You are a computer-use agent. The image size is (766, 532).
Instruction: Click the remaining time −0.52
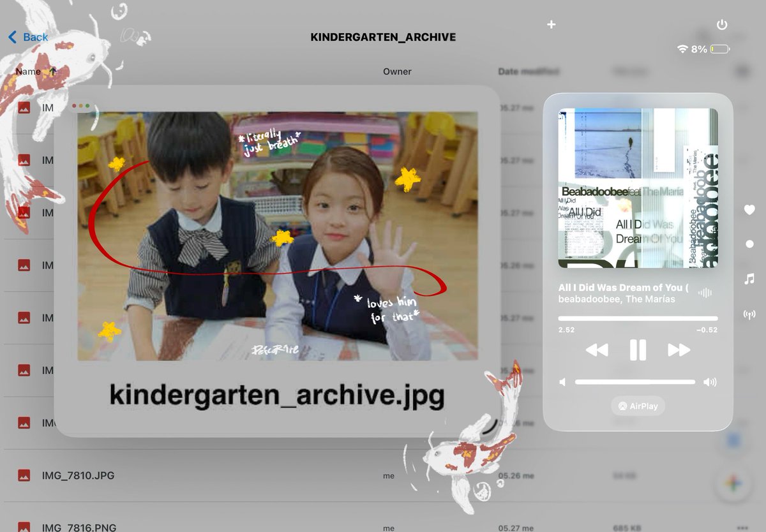(707, 330)
